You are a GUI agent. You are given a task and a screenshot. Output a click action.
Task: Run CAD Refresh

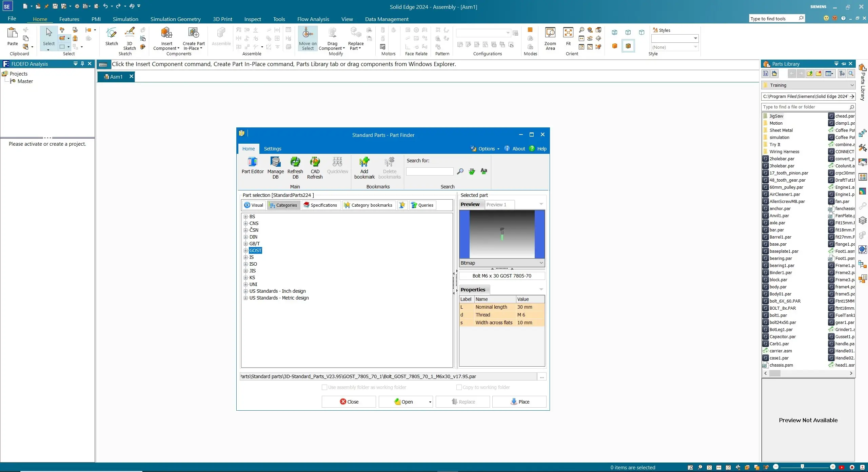[315, 167]
